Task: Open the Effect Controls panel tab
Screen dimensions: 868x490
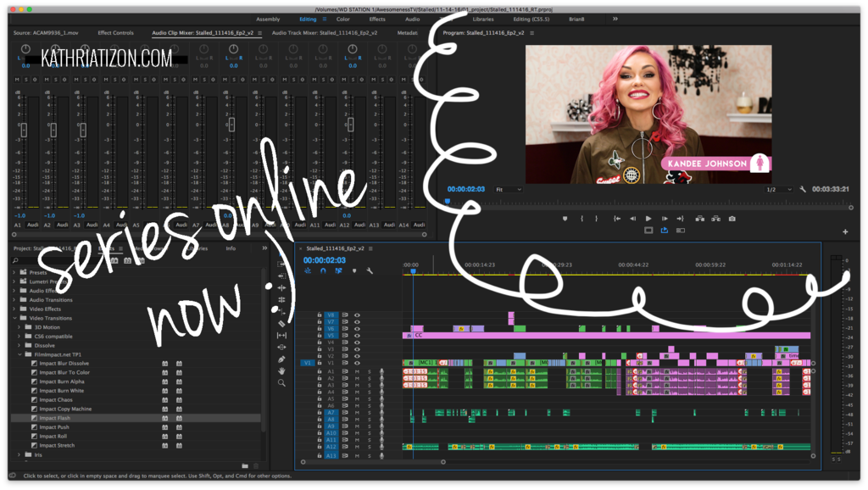Action: (115, 33)
